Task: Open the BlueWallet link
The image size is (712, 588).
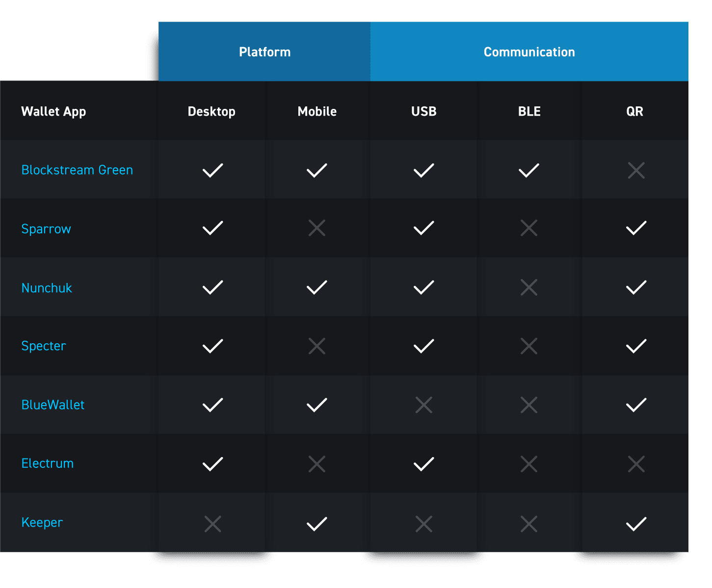Action: [53, 405]
